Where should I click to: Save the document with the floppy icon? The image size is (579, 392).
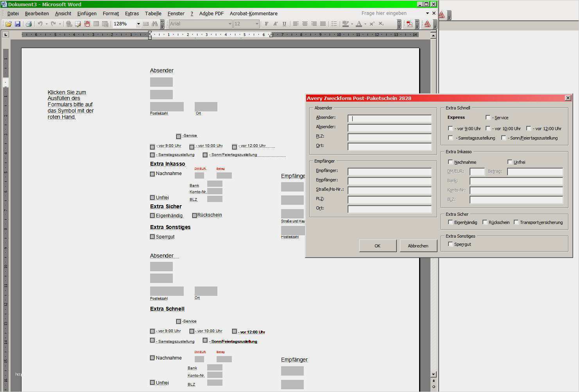18,24
